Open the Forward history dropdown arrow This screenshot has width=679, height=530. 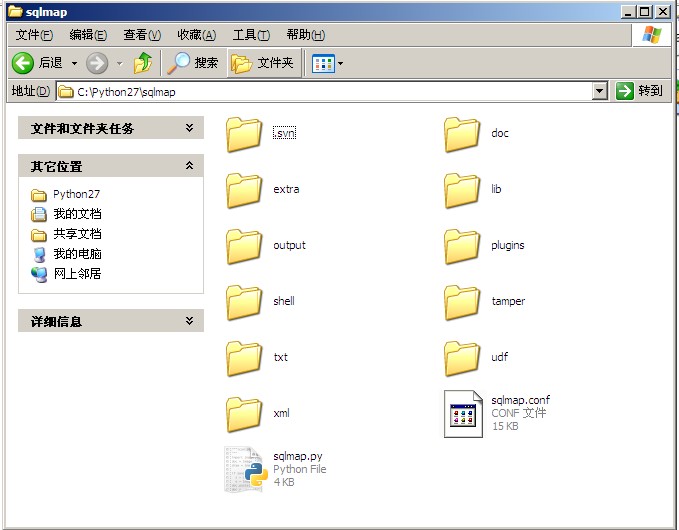pyautogui.click(x=120, y=64)
